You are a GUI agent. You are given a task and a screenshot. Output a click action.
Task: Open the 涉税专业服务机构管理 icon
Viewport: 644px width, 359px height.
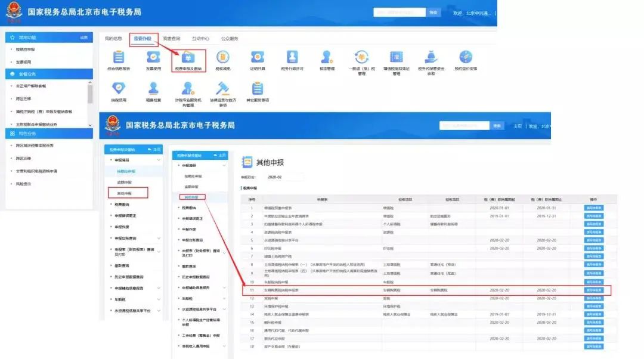point(188,88)
